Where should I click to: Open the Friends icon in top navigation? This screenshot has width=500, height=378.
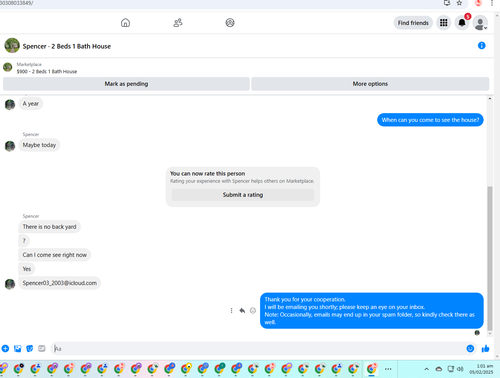[178, 23]
